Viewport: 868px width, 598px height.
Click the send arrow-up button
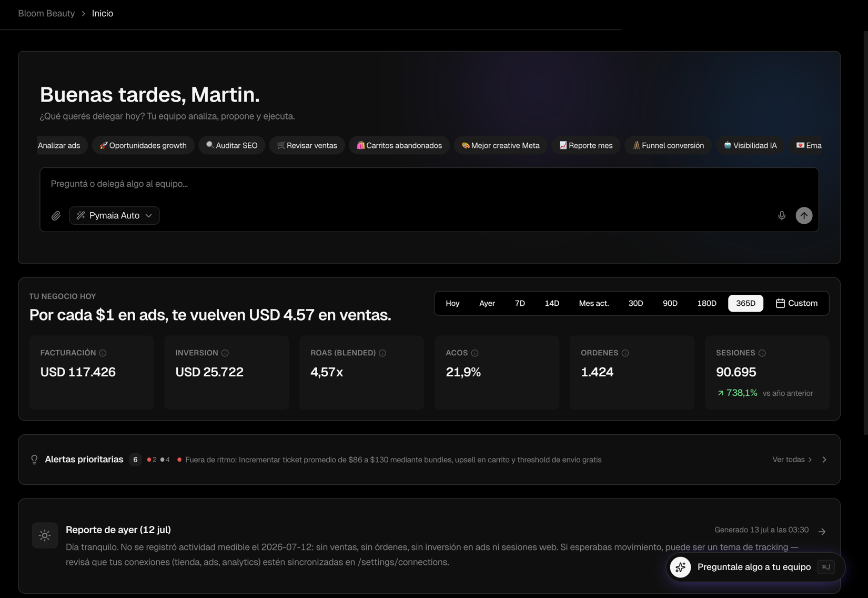pyautogui.click(x=804, y=216)
